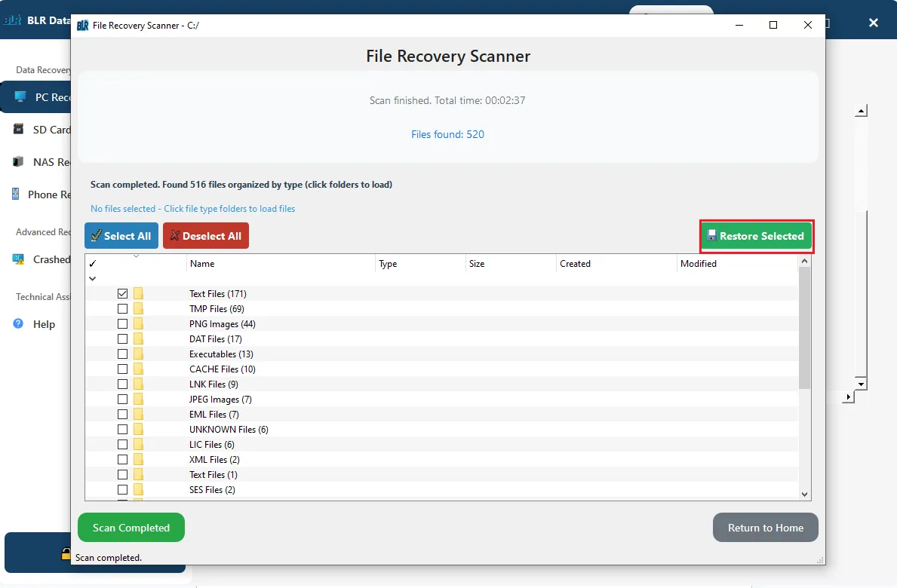Click the Deselect All button
Image resolution: width=897 pixels, height=588 pixels.
[205, 235]
